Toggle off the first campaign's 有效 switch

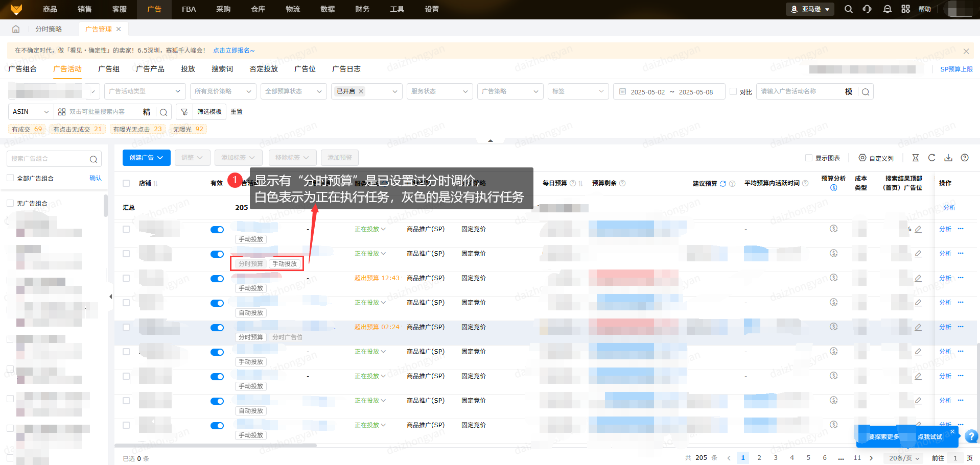pos(217,230)
